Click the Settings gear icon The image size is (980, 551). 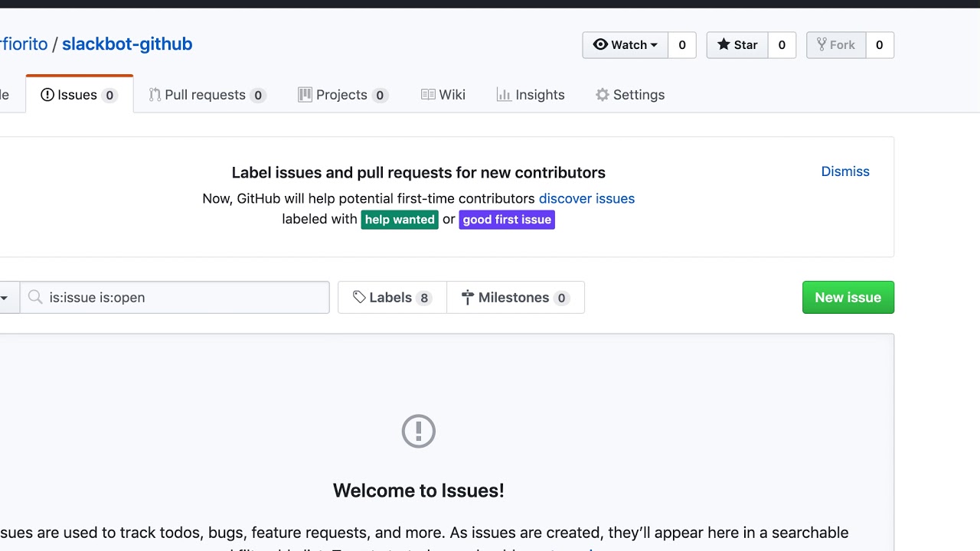point(603,95)
